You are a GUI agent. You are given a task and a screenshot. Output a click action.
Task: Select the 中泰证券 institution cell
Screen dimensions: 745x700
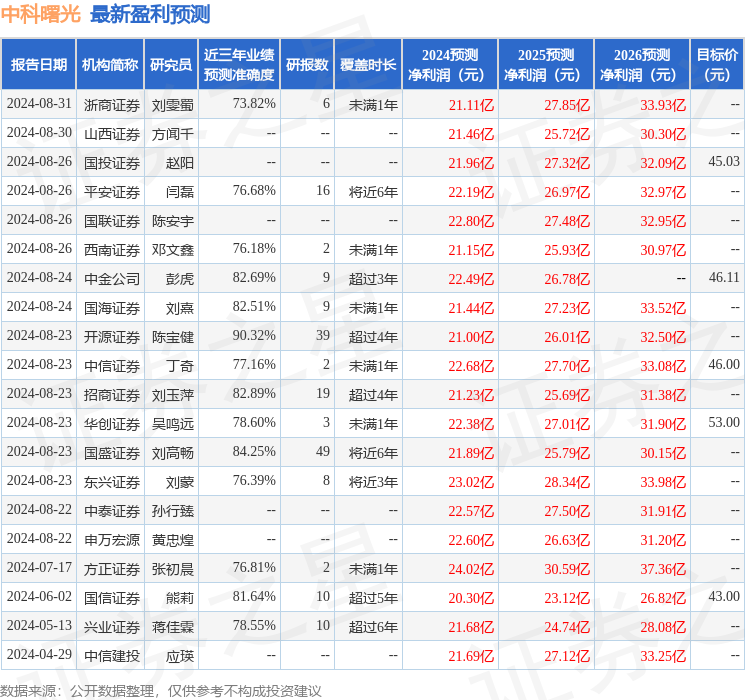click(x=112, y=511)
